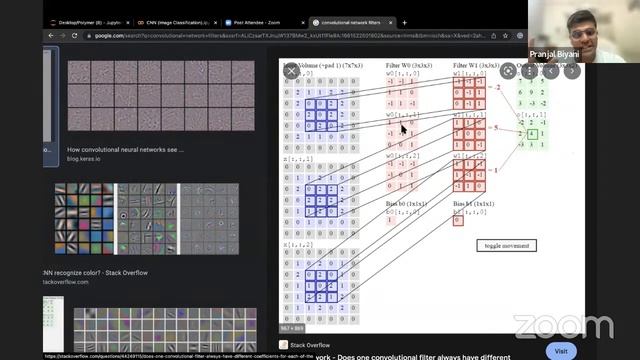
Task: Open the blog.keras.io source link
Action: click(84, 159)
